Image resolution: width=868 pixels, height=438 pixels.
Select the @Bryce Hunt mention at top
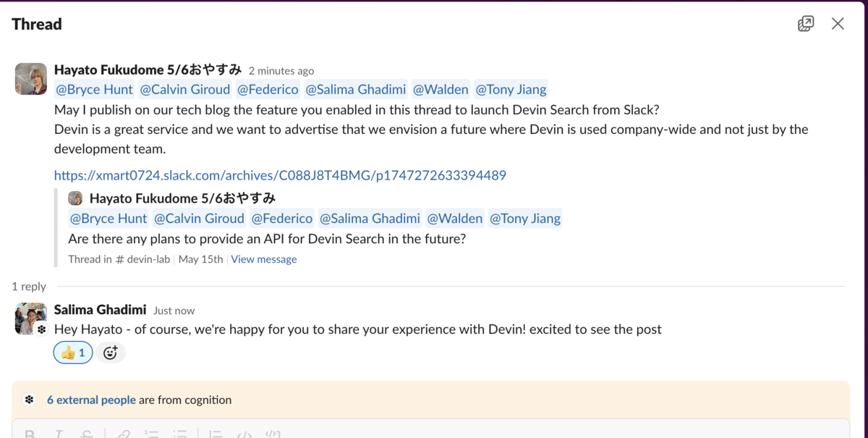(95, 90)
